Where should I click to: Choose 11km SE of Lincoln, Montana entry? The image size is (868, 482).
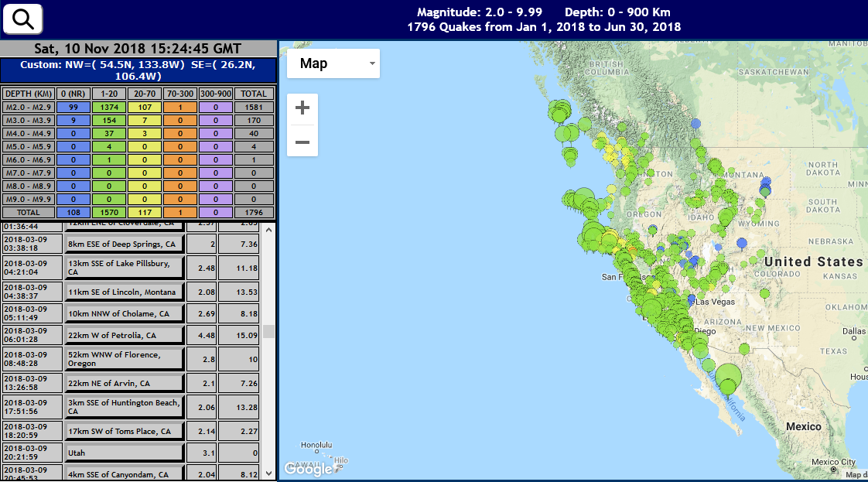(x=125, y=292)
